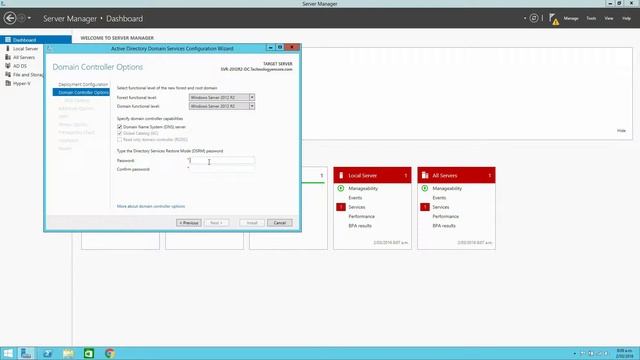Cancel the AD DS Configuration Wizard

(280, 223)
